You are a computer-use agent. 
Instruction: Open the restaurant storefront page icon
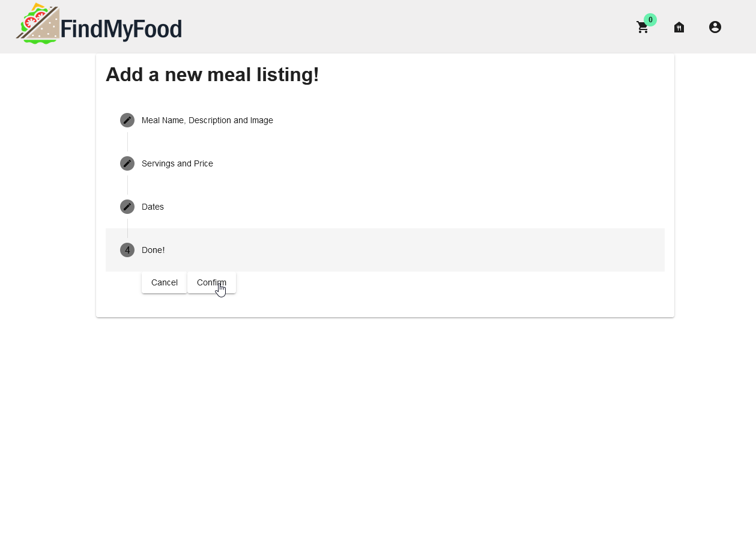(x=679, y=27)
